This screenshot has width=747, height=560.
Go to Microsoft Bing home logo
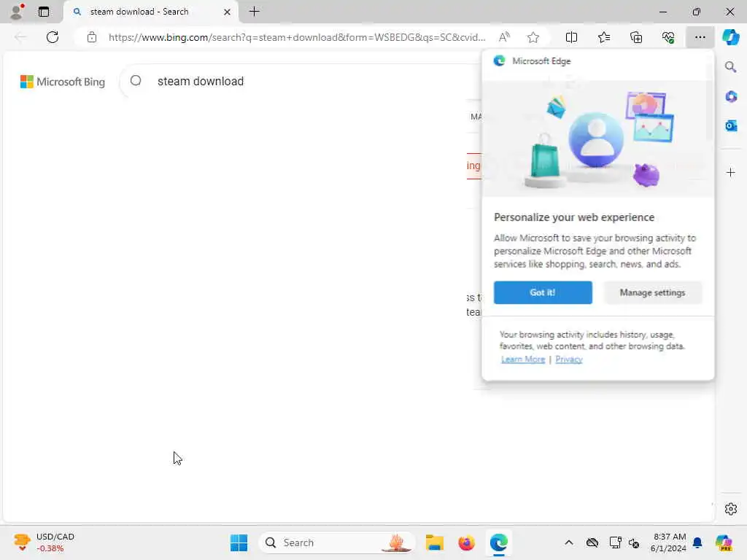point(63,82)
